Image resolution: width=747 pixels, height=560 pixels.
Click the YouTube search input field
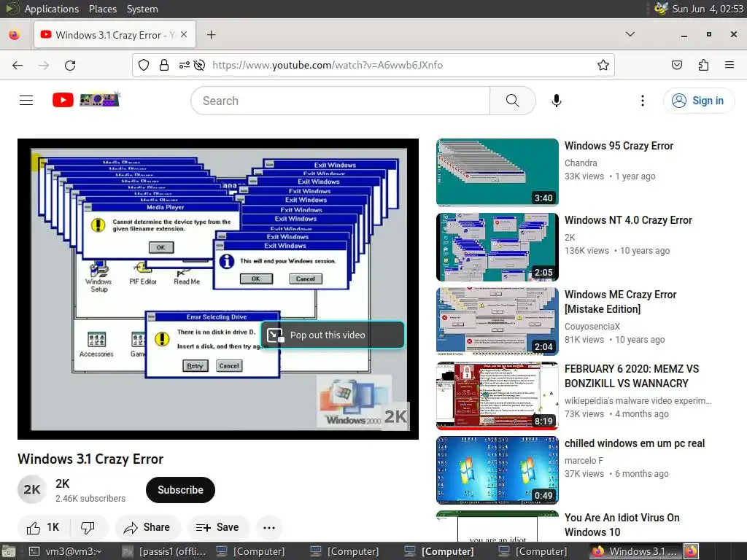(x=340, y=101)
